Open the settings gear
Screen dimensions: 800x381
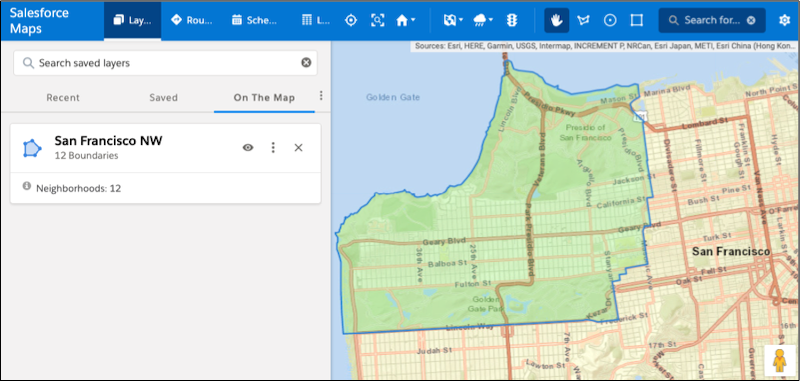click(x=784, y=20)
